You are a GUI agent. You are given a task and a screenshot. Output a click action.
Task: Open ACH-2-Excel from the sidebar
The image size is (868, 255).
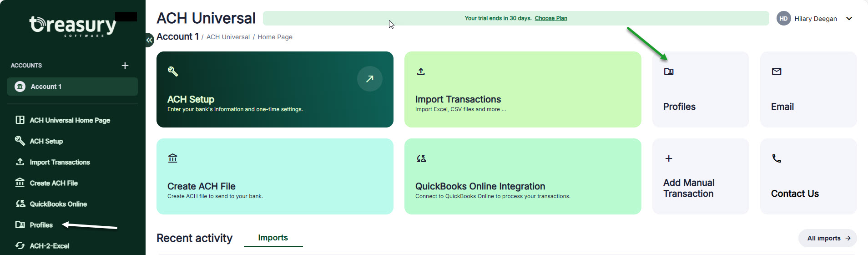pyautogui.click(x=50, y=246)
